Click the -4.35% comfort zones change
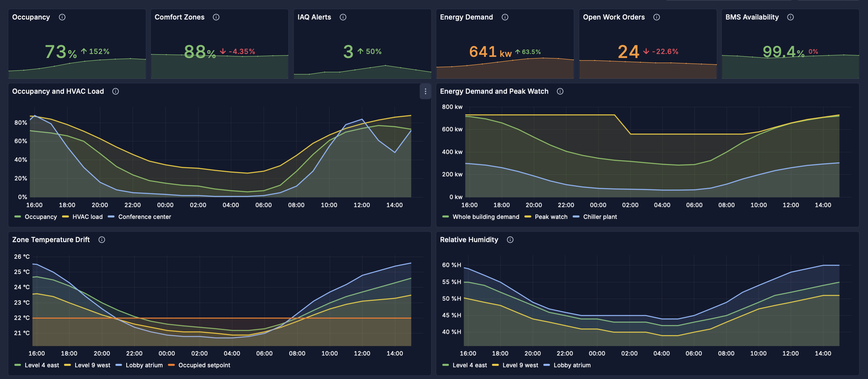Screen dimensions: 868x379 tap(238, 52)
